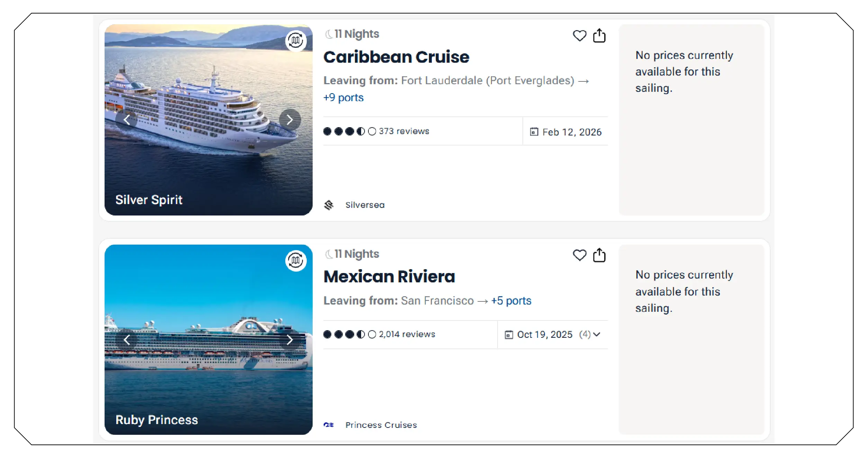The image size is (868, 458).
Task: Click the share icon for Mexican Riviera
Action: point(600,255)
